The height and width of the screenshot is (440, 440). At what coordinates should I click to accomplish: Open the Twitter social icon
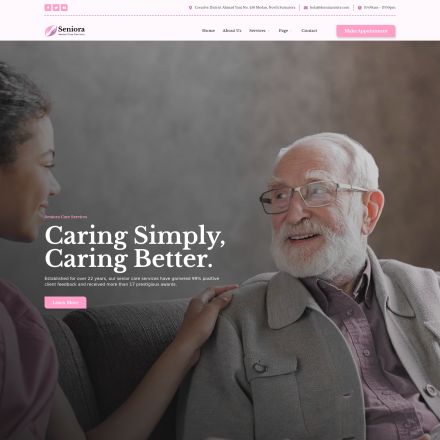click(56, 8)
